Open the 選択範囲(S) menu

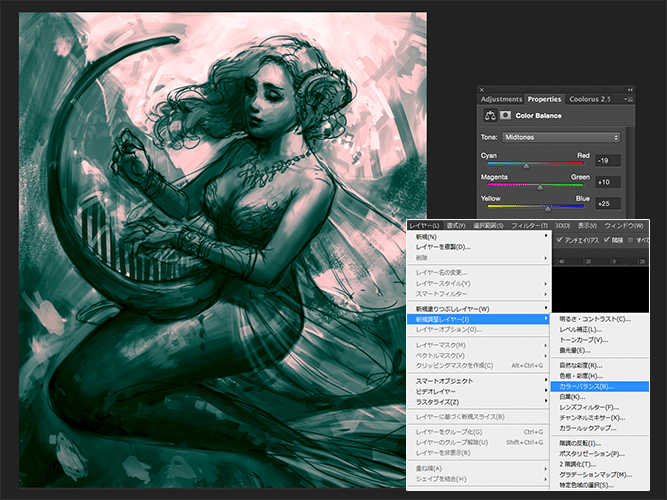tap(488, 226)
